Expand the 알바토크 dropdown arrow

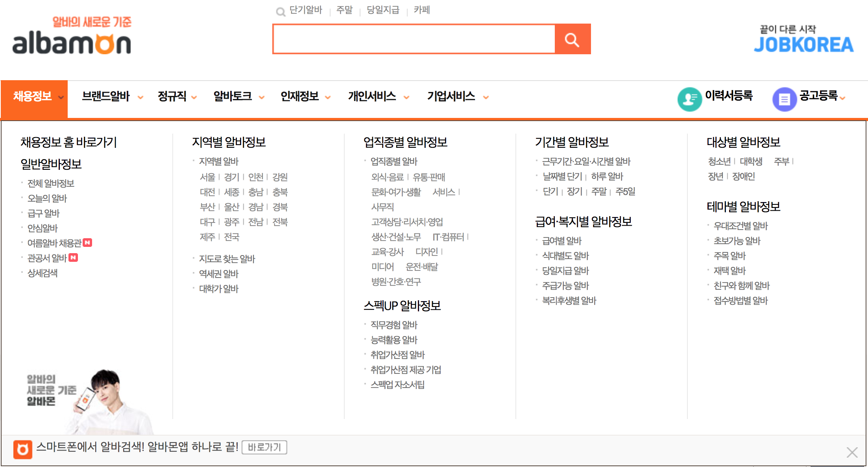point(262,97)
